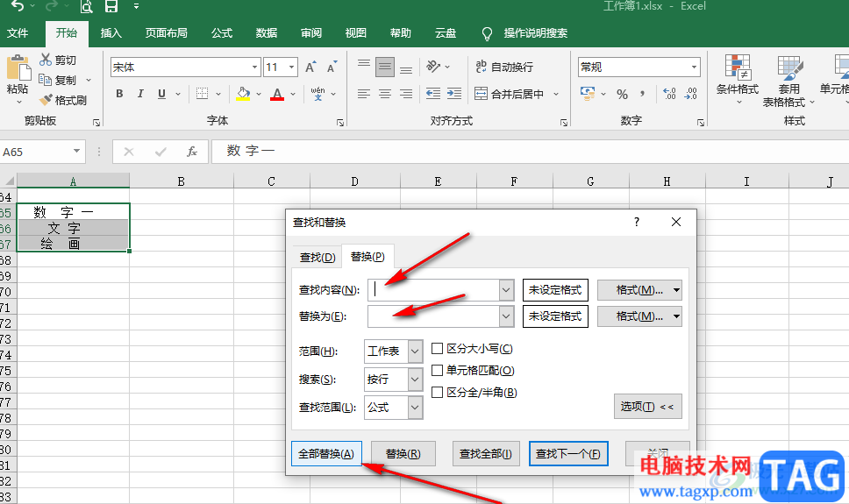This screenshot has height=504, width=849.
Task: Click the Center horizontal alignment icon
Action: pyautogui.click(x=385, y=94)
